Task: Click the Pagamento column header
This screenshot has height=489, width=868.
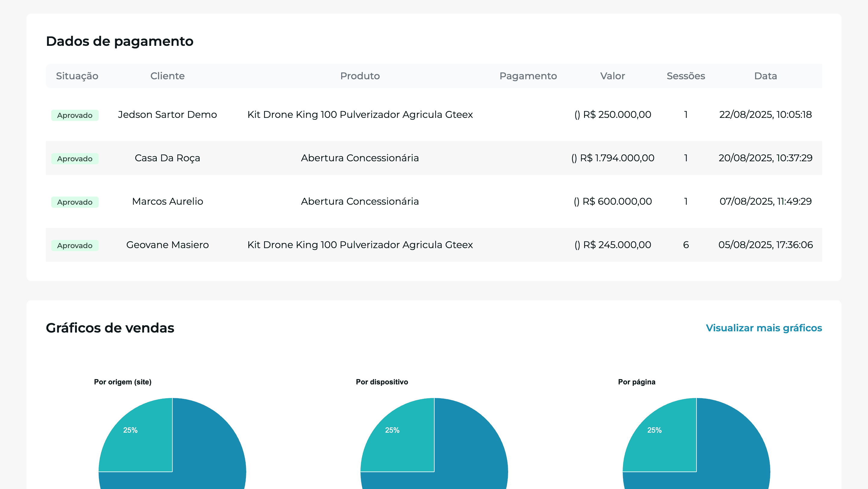Action: click(528, 76)
